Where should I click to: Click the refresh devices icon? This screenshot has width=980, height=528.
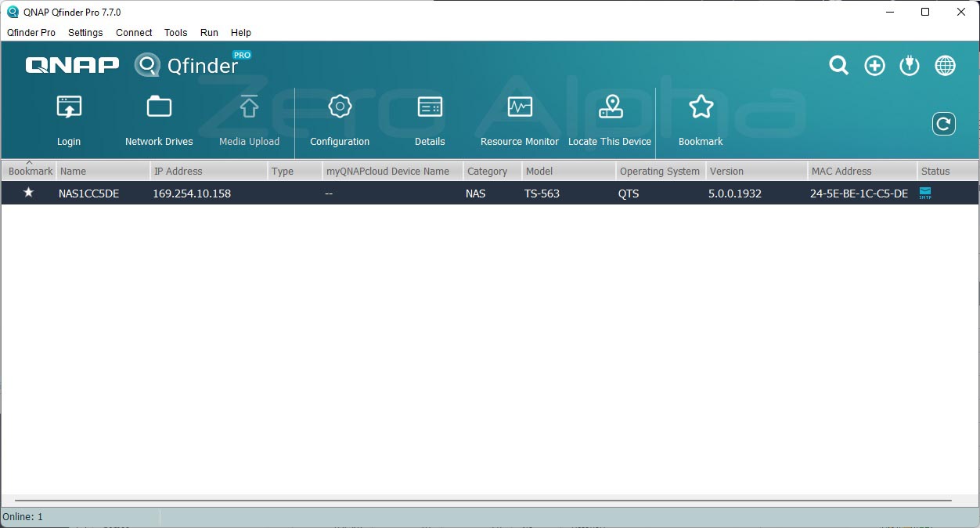pos(944,123)
